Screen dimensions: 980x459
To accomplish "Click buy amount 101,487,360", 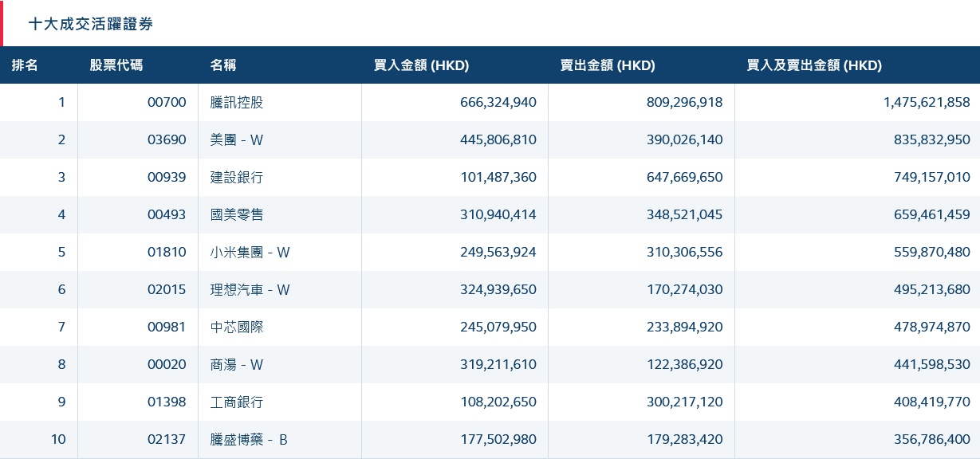I will (498, 177).
